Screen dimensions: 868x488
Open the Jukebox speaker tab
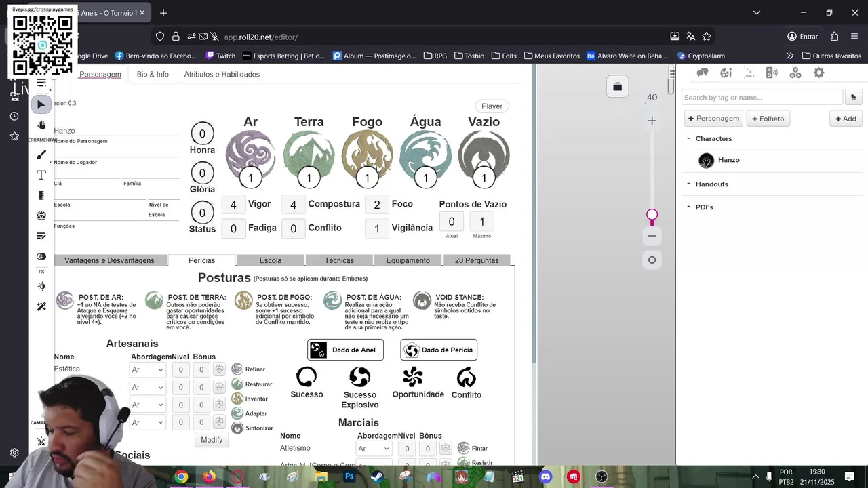(x=772, y=73)
